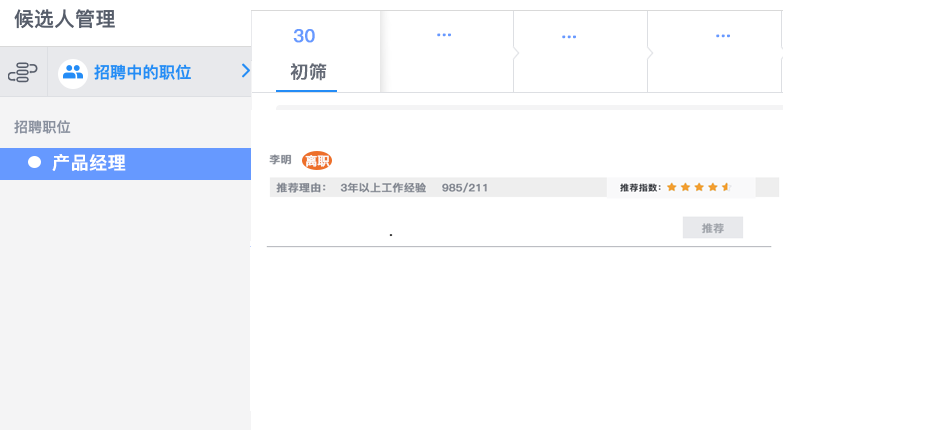Click the 推荐 button
Image resolution: width=932 pixels, height=430 pixels.
point(713,228)
